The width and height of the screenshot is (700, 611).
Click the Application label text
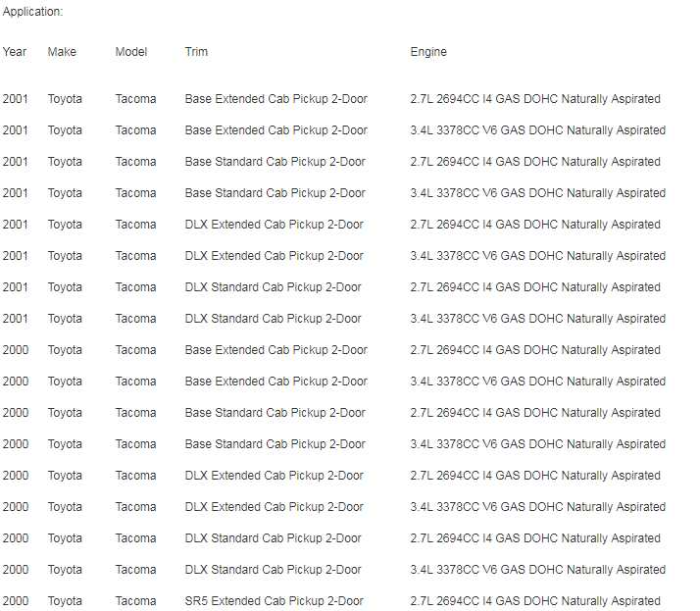[33, 12]
